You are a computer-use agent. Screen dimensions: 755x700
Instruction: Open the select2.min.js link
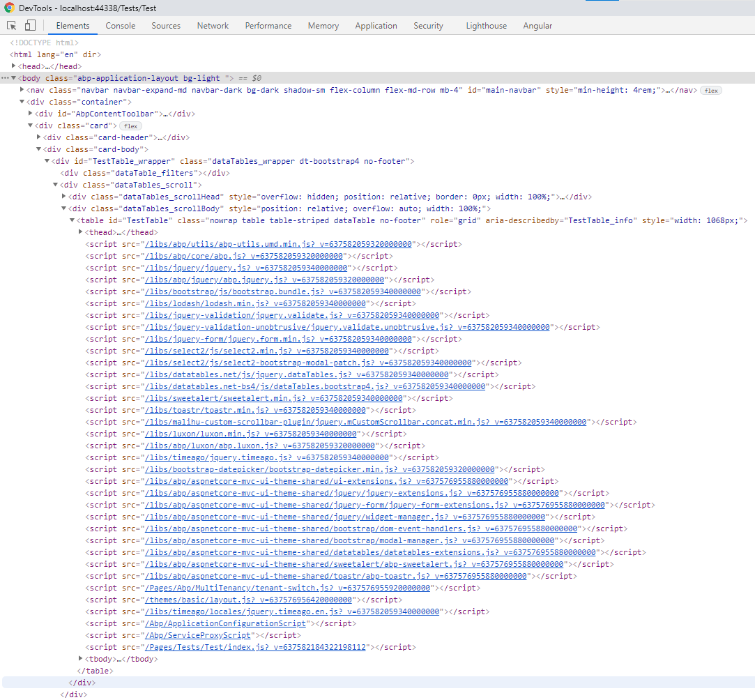[x=267, y=351]
